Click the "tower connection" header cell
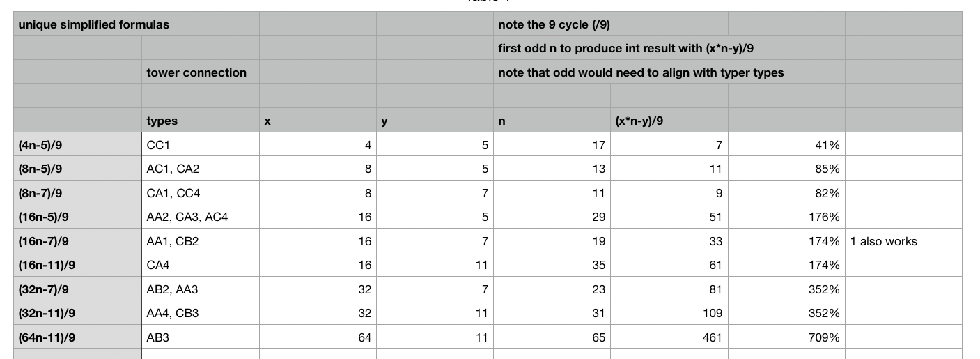 point(196,72)
